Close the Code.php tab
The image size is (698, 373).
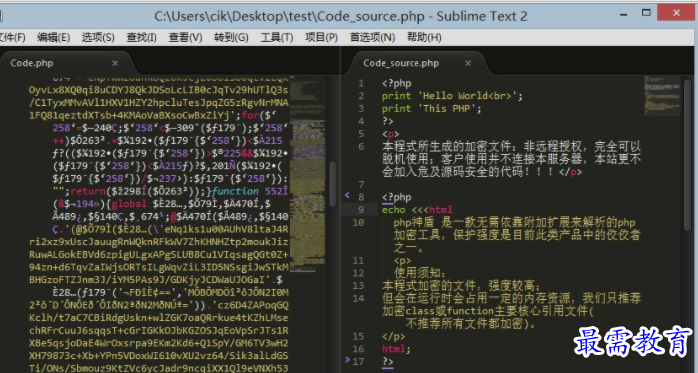pos(115,63)
